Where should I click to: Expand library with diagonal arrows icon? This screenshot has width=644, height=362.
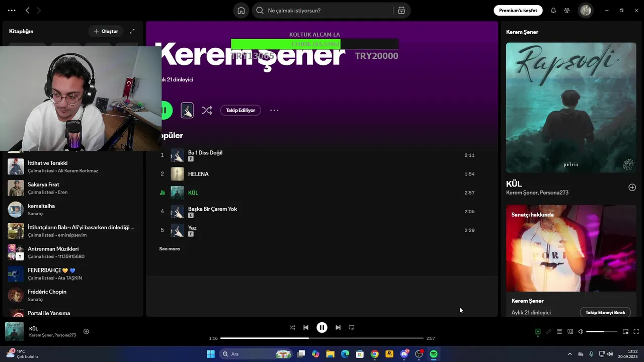click(132, 31)
